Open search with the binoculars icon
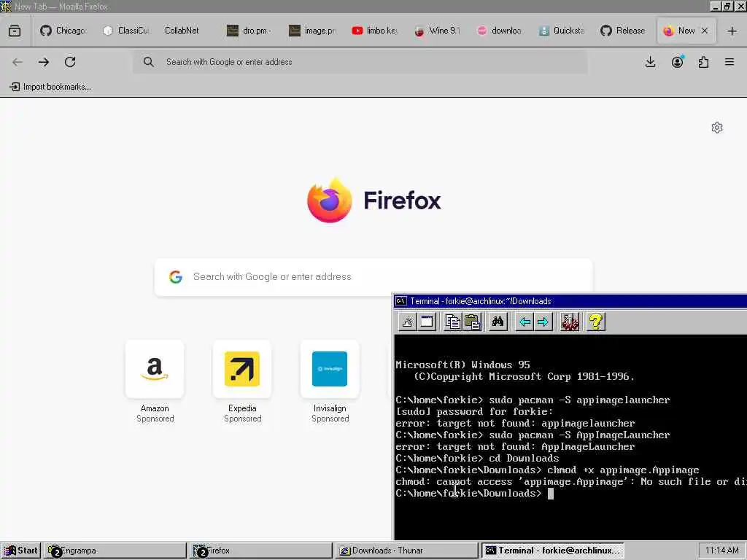The width and height of the screenshot is (747, 560). click(x=498, y=322)
